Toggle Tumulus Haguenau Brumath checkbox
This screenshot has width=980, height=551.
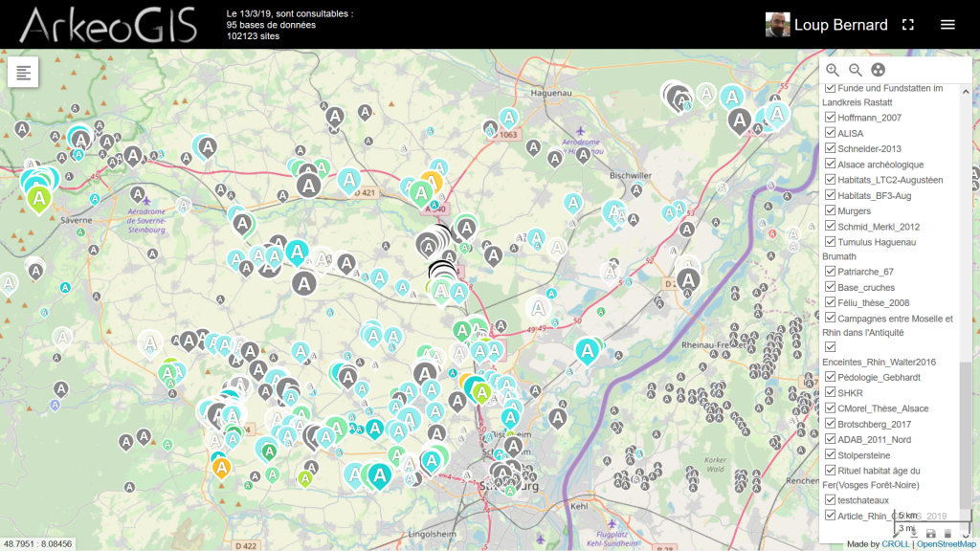[830, 242]
